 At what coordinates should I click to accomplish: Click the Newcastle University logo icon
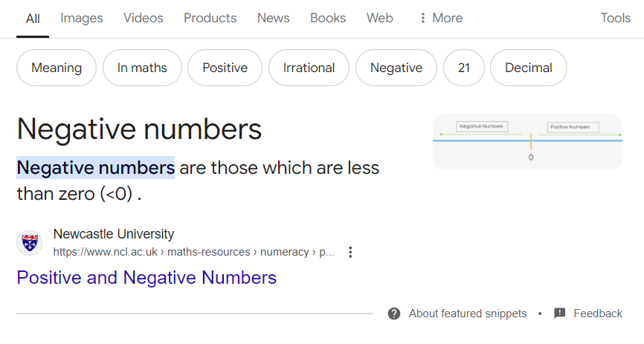pos(29,243)
